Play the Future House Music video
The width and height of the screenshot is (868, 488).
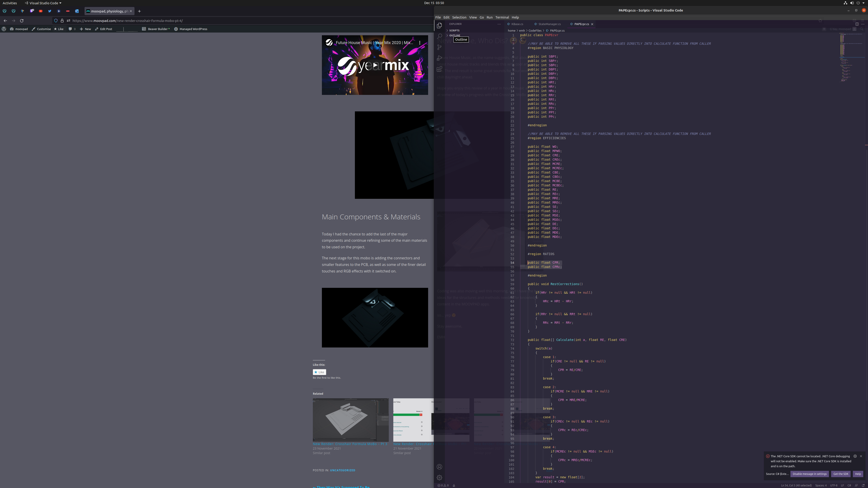tap(375, 65)
